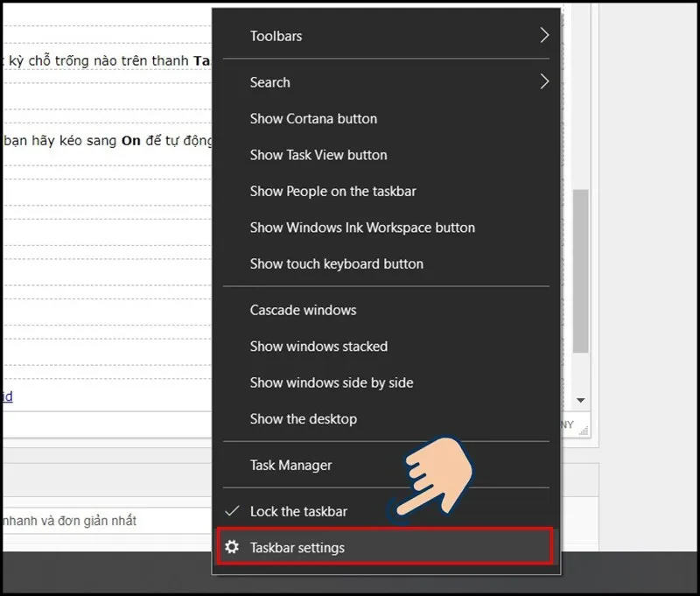Screen dimensions: 700x596
Task: Toggle Show People on the taskbar
Action: point(385,191)
